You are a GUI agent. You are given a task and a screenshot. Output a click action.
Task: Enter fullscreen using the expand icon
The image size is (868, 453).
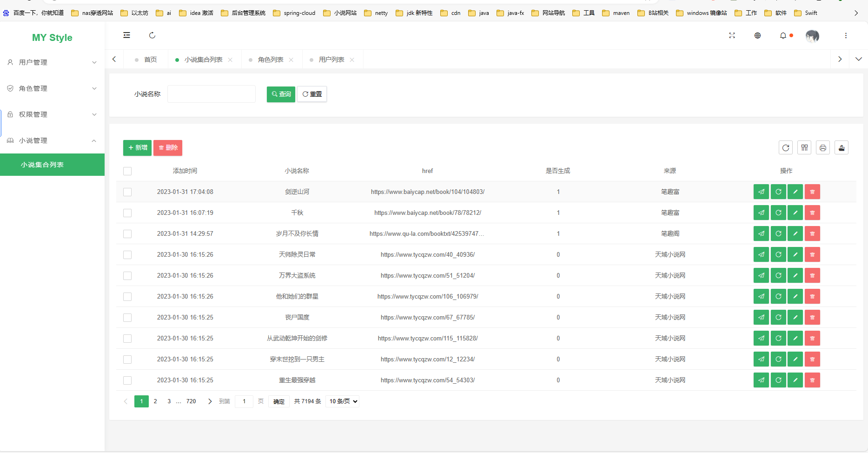732,35
